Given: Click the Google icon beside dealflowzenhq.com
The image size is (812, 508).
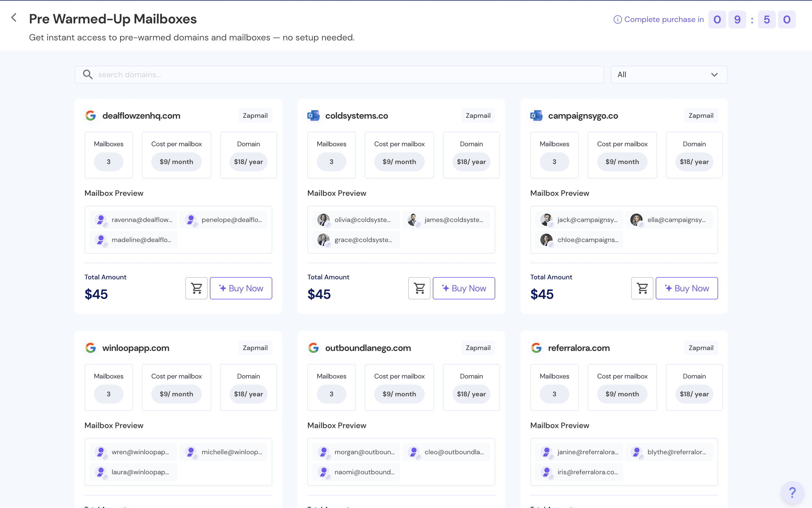Looking at the screenshot, I should point(91,116).
